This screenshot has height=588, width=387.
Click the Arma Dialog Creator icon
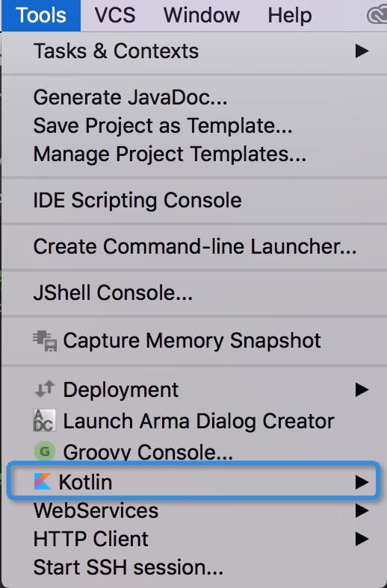45,420
